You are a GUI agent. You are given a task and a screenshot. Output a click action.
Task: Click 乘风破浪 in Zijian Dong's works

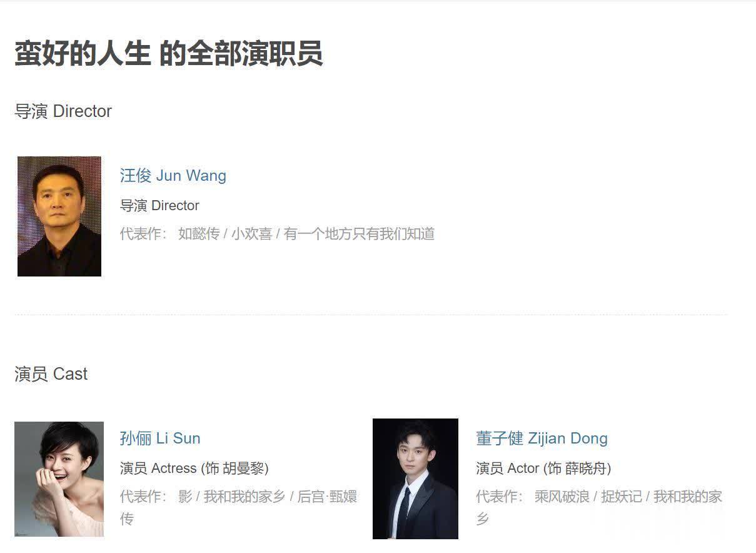tap(562, 497)
